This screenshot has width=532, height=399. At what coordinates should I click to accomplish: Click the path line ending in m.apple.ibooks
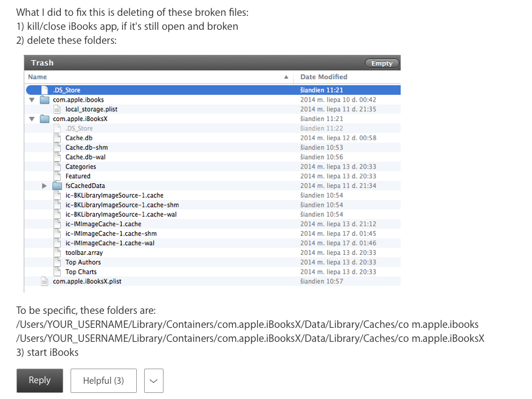click(247, 324)
